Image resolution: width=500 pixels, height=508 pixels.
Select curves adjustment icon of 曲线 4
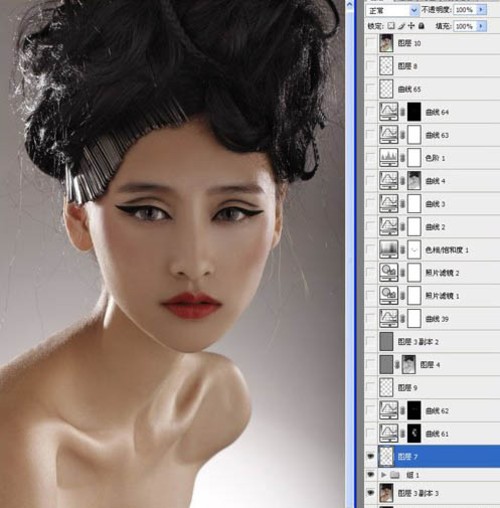pos(389,181)
